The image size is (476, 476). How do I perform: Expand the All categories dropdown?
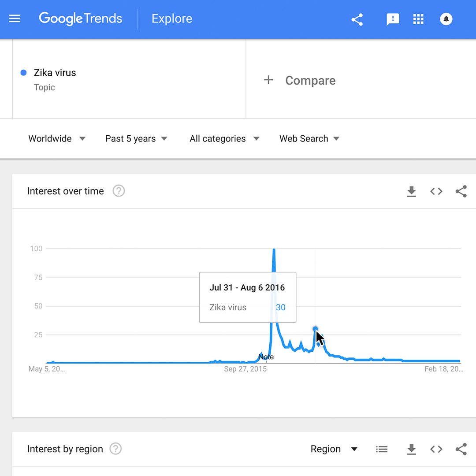coord(224,138)
